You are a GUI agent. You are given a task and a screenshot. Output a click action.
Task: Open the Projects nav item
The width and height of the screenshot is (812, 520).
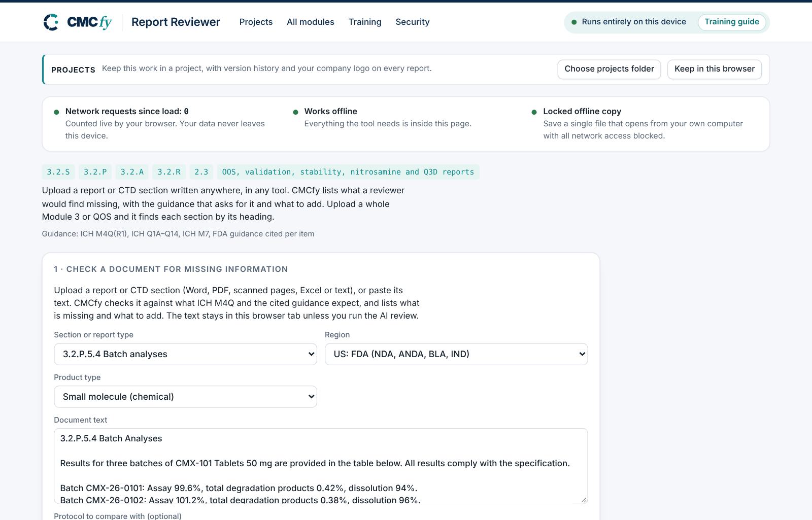pos(256,22)
